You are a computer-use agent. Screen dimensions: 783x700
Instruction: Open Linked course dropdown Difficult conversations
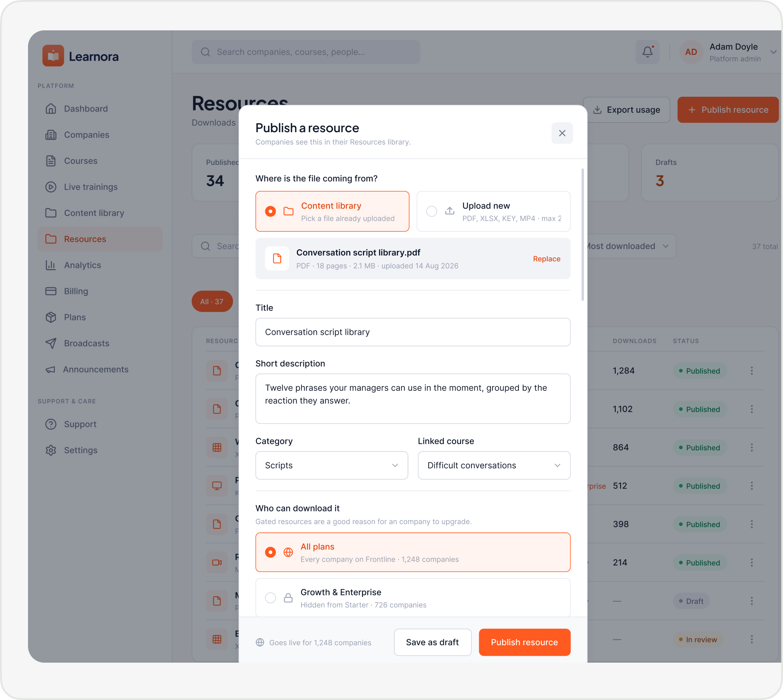pos(494,465)
